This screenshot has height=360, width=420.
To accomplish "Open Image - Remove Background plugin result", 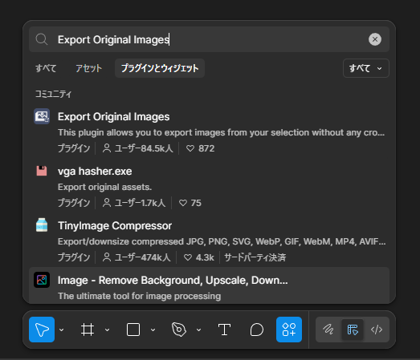I will [209, 285].
